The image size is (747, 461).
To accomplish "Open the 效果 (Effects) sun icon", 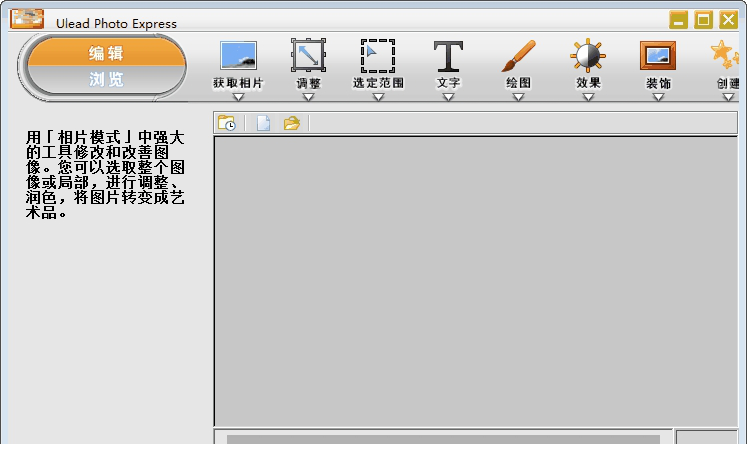I will (588, 55).
